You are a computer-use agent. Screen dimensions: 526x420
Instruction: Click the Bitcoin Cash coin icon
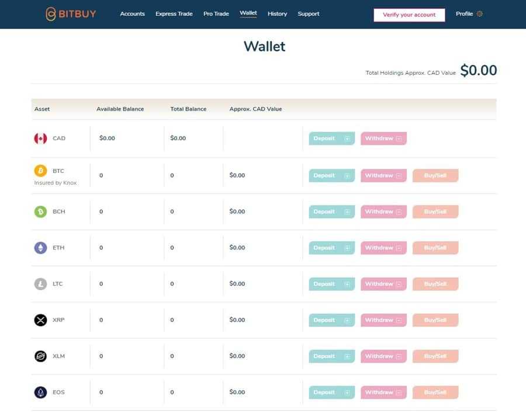click(x=40, y=211)
